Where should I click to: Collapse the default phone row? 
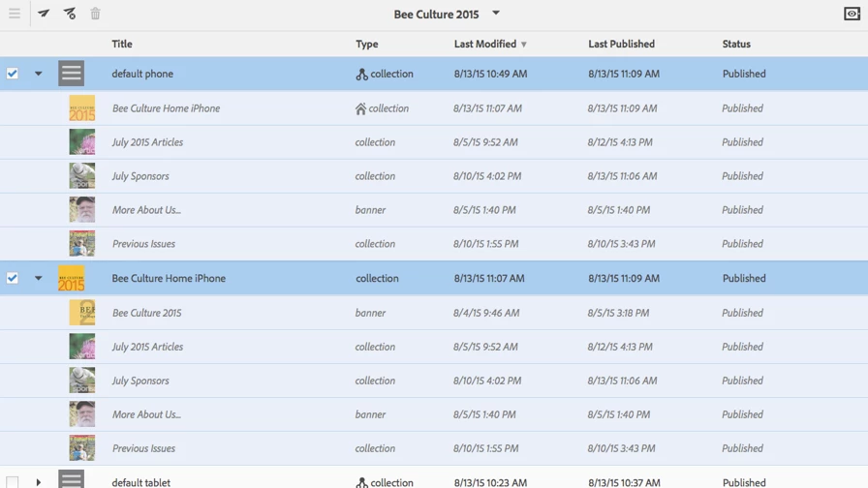(x=38, y=74)
